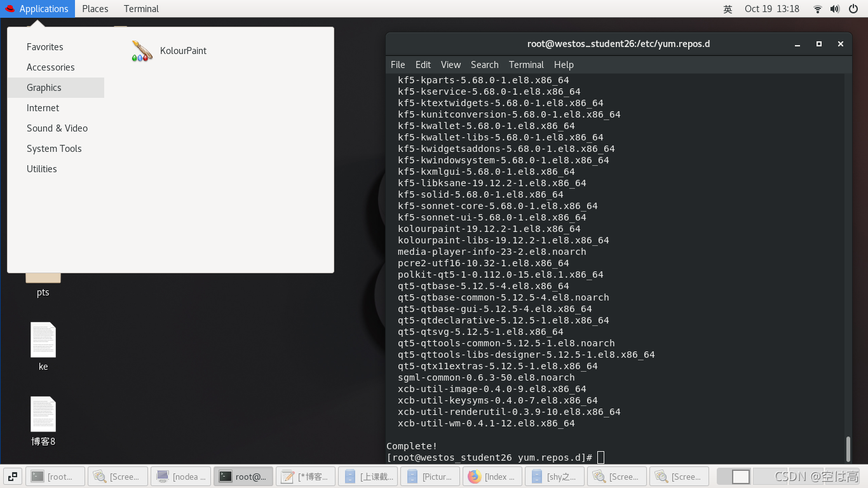Click the power icon in top bar
The height and width of the screenshot is (488, 868).
pyautogui.click(x=853, y=9)
